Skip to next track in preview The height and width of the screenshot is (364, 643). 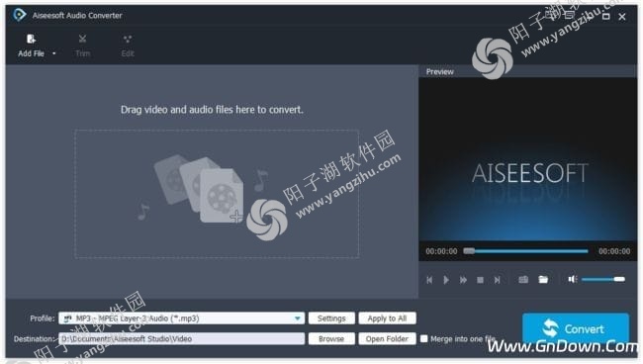(x=497, y=280)
